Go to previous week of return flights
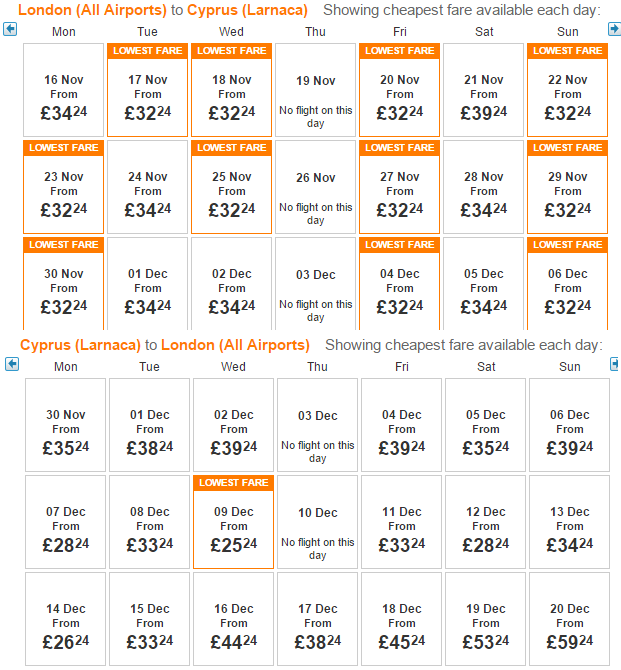621x670 pixels. [12, 364]
